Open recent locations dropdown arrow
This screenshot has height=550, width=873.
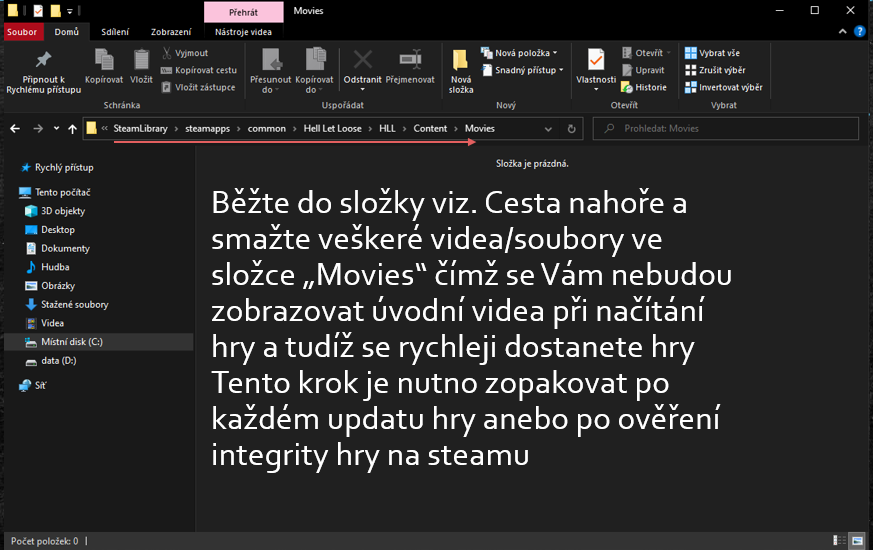tap(56, 129)
